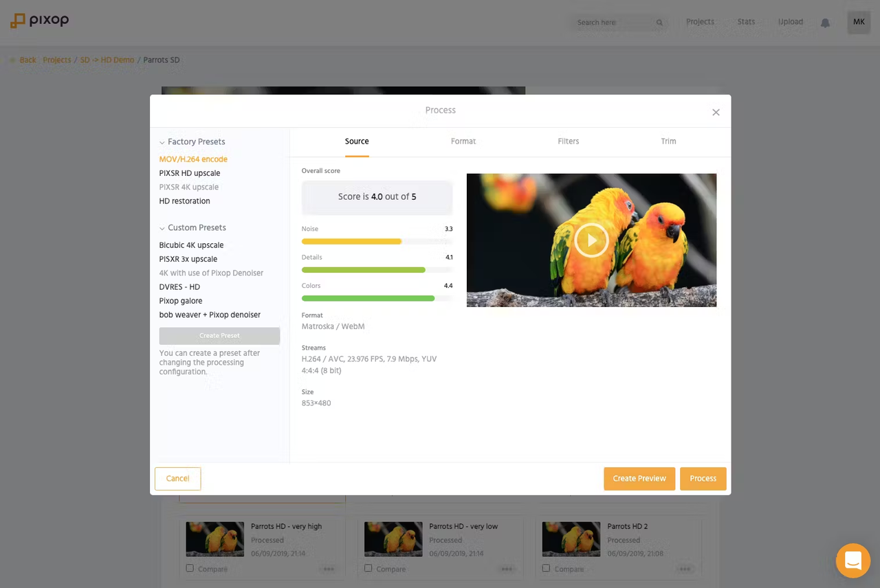Start processing with the Process button
880x588 pixels.
[x=703, y=478]
